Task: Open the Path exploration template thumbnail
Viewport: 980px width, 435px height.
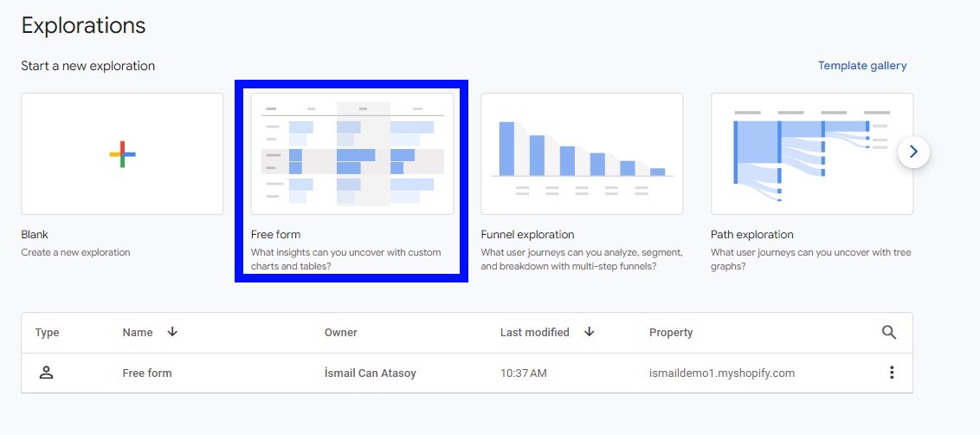Action: point(812,154)
